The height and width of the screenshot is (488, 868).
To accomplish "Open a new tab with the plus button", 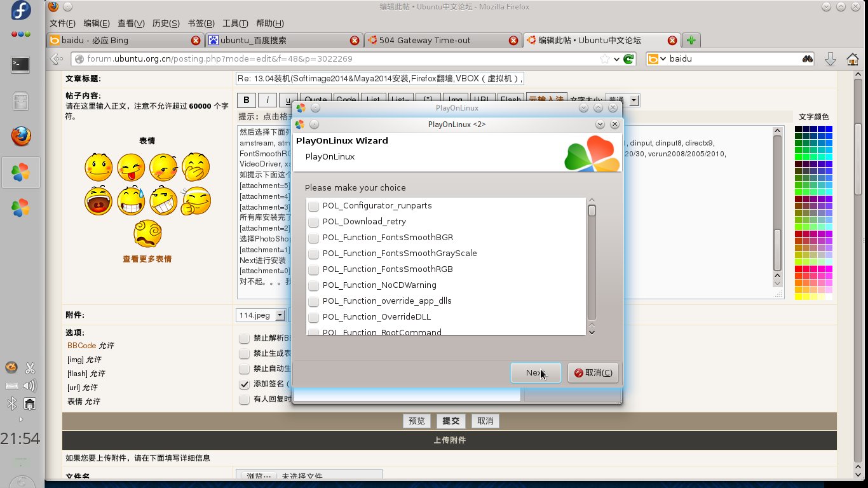I will (691, 40).
